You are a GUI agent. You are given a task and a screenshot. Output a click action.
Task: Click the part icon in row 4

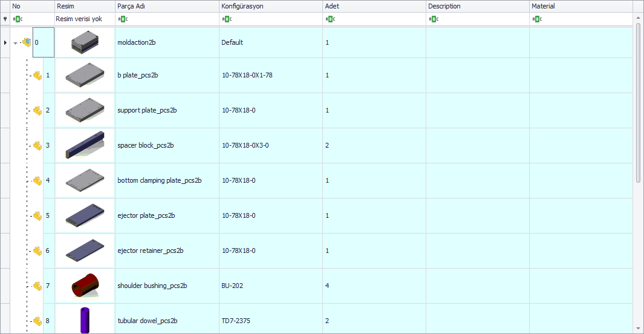(37, 181)
